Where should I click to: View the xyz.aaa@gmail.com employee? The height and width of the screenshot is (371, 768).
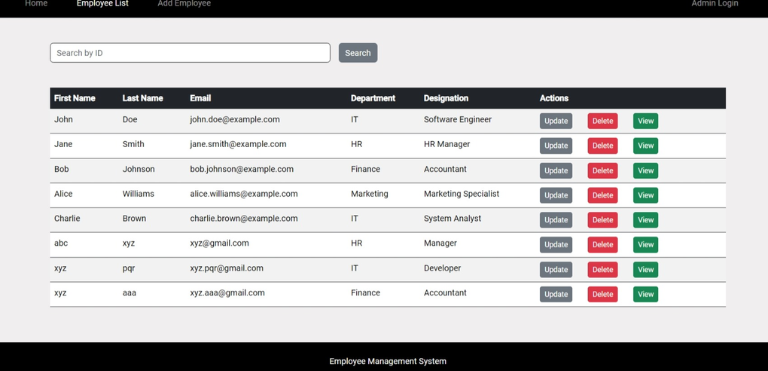[646, 294]
